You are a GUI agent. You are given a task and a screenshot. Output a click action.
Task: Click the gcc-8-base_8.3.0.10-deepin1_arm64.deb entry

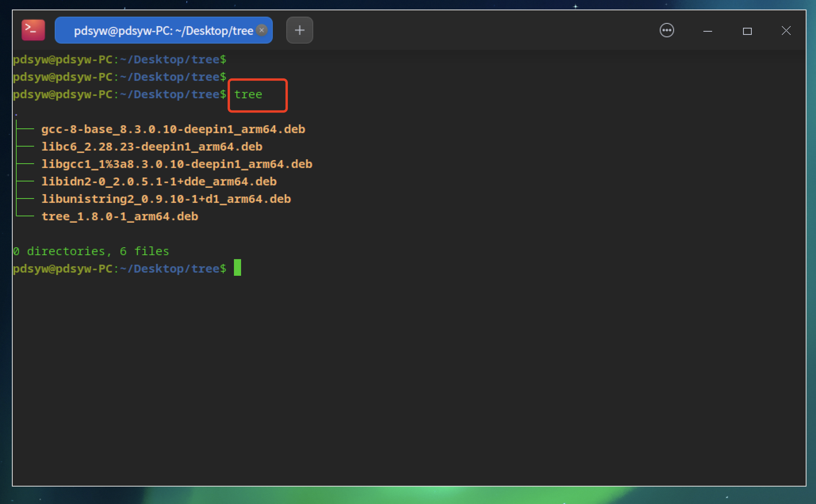click(x=173, y=129)
